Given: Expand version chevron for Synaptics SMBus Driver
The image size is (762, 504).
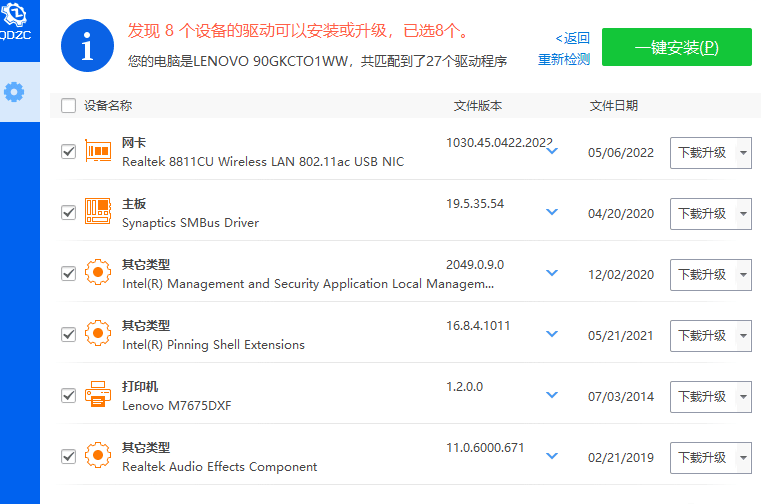Looking at the screenshot, I should tap(552, 212).
